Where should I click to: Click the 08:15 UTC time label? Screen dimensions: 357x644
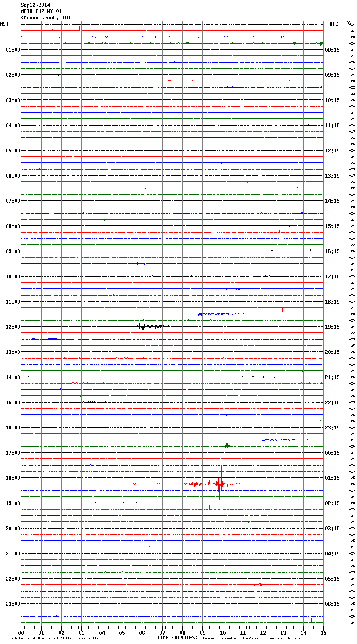(332, 50)
